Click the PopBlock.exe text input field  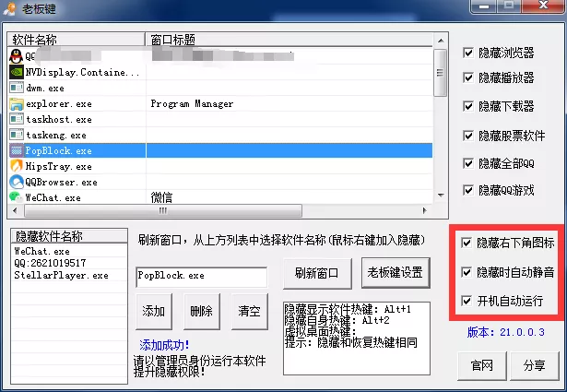click(201, 277)
